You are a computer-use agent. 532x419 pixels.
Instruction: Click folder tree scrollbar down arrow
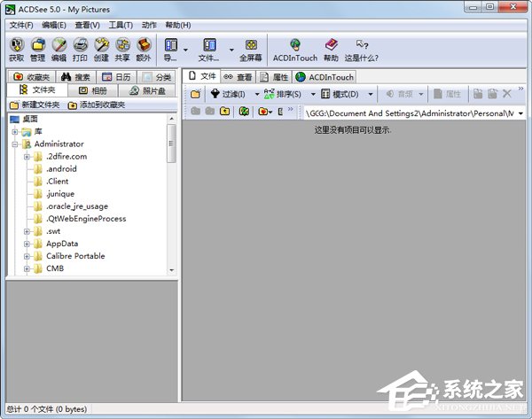tap(171, 270)
